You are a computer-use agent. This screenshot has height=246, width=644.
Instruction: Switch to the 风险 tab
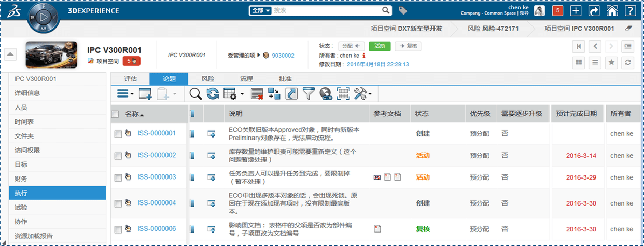pyautogui.click(x=208, y=79)
